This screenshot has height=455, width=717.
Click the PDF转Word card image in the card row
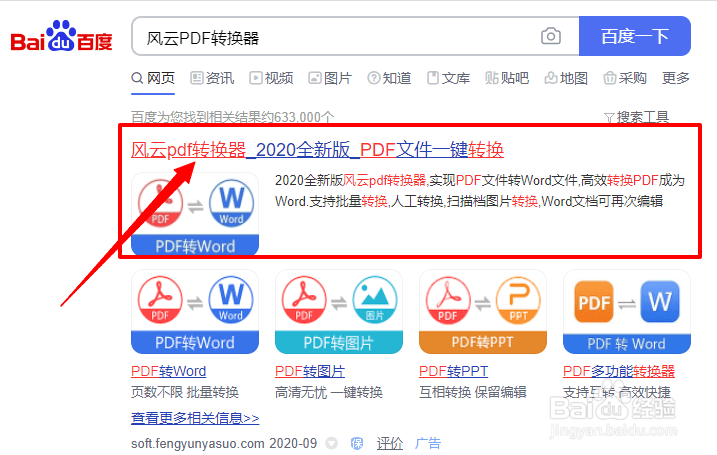point(195,311)
